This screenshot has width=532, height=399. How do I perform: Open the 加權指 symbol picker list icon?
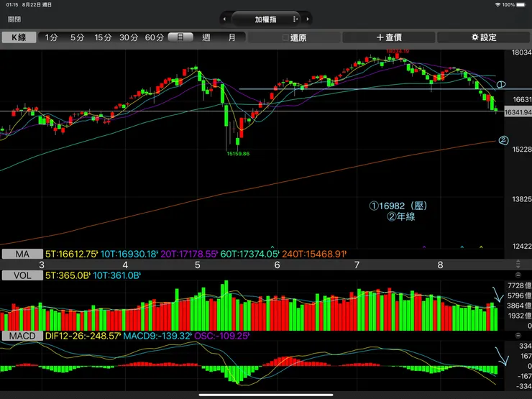pos(295,19)
